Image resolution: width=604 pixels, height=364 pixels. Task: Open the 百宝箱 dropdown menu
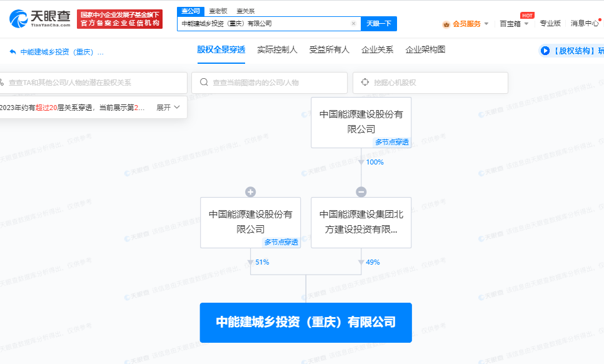514,24
